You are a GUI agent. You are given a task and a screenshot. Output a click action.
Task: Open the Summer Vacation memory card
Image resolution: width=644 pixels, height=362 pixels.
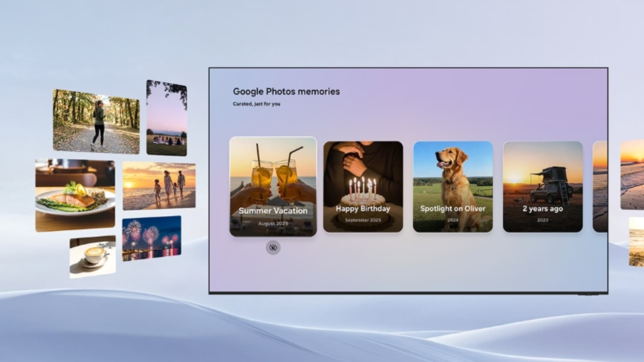point(273,187)
